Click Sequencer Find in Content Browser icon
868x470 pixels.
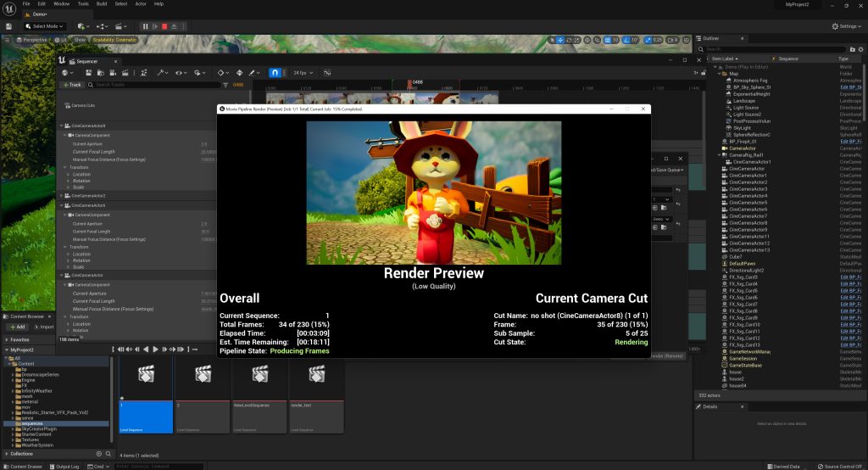tap(101, 73)
